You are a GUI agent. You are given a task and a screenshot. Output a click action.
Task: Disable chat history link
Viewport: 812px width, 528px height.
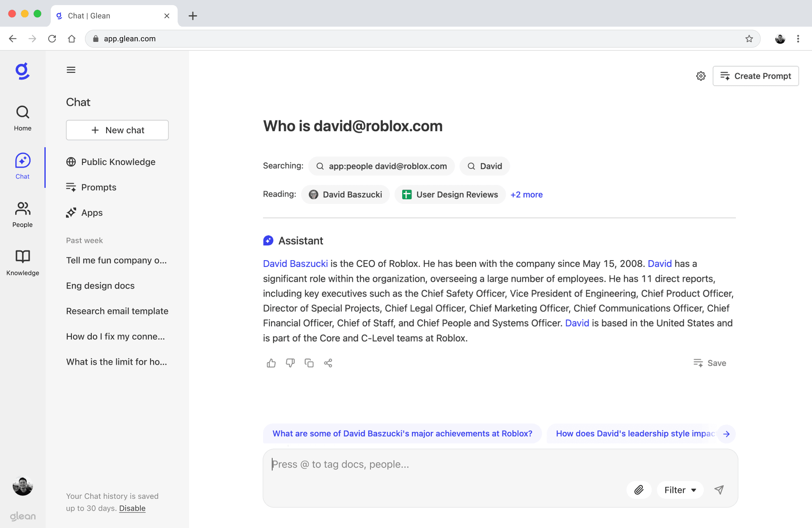[132, 508]
